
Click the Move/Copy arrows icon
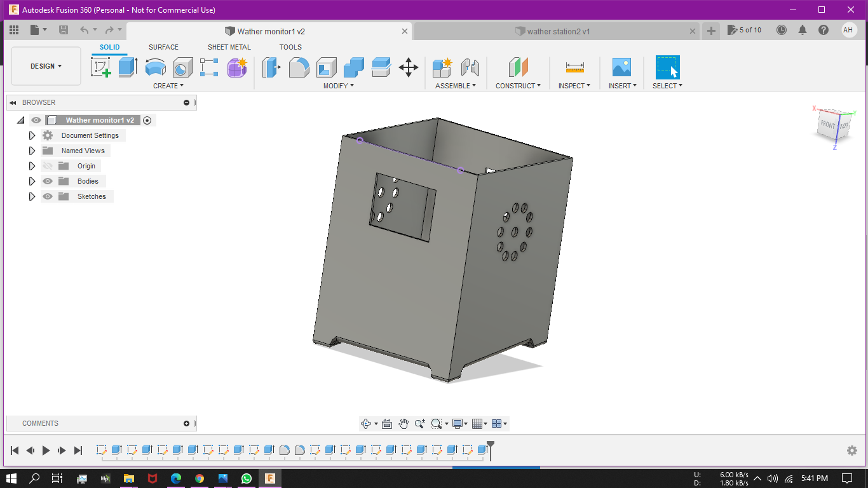coord(408,67)
